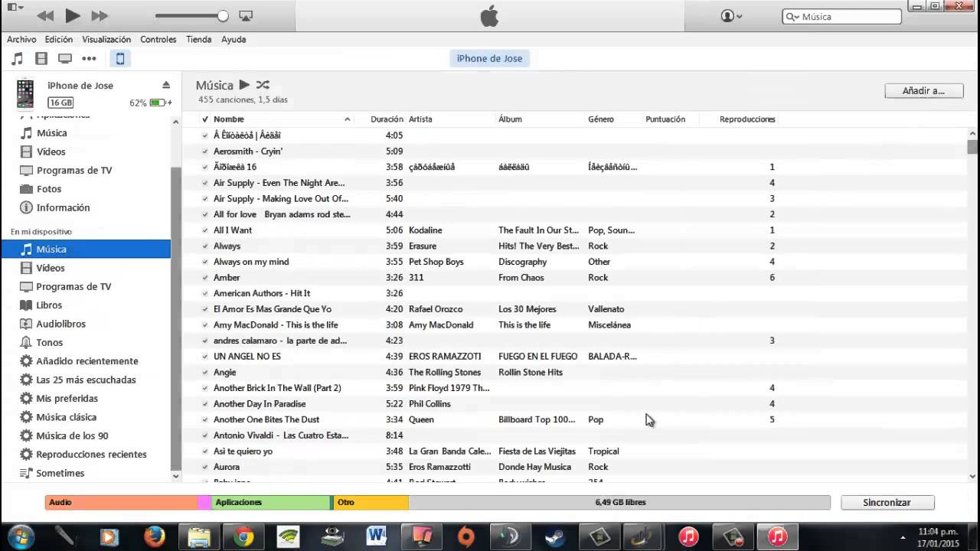Open Fotos in device settings
The image size is (980, 551).
[x=49, y=189]
